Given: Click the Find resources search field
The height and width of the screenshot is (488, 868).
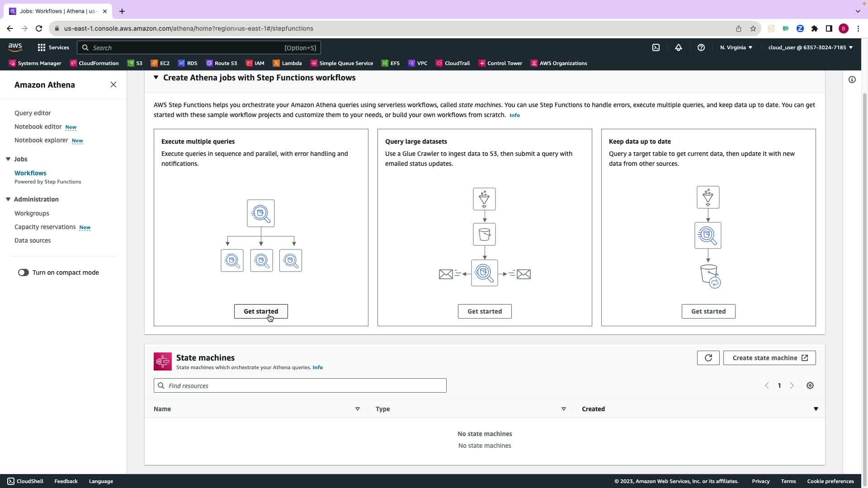Looking at the screenshot, I should pyautogui.click(x=300, y=385).
